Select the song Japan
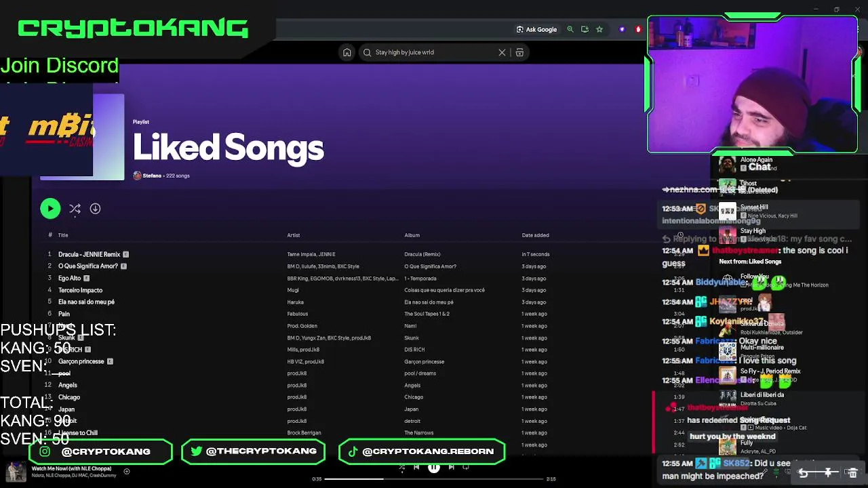The image size is (868, 488). (x=66, y=409)
